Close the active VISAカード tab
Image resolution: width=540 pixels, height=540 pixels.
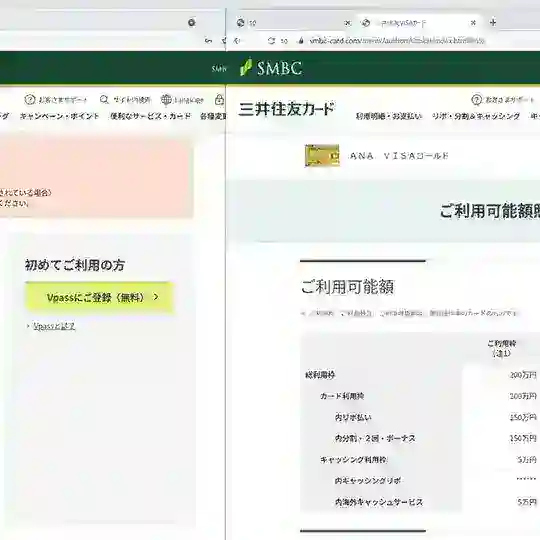(x=473, y=23)
